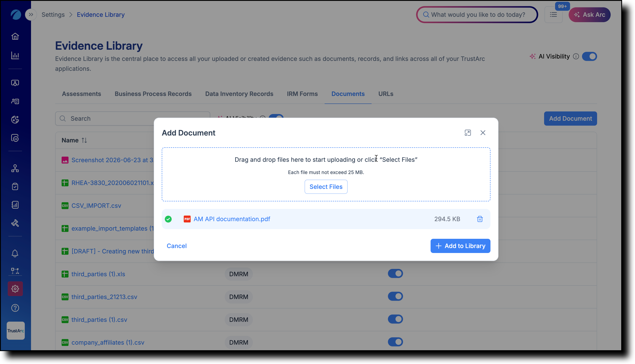Image resolution: width=635 pixels, height=364 pixels.
Task: Toggle AI visibility for third_parties (1).xls
Action: coord(395,274)
